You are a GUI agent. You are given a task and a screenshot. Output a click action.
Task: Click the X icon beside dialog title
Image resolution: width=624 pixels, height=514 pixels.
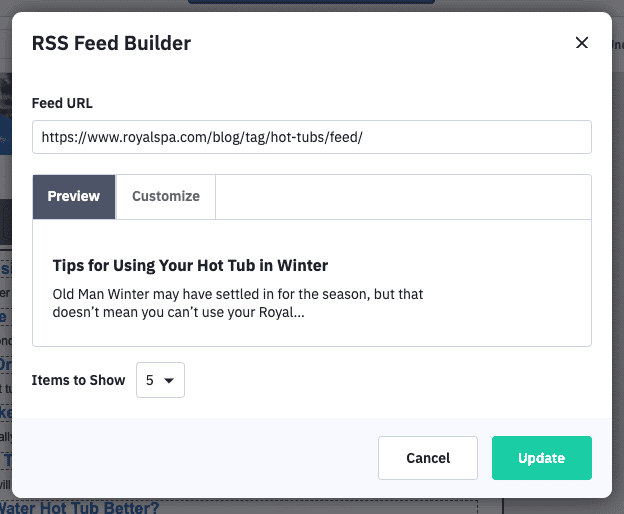click(x=582, y=43)
